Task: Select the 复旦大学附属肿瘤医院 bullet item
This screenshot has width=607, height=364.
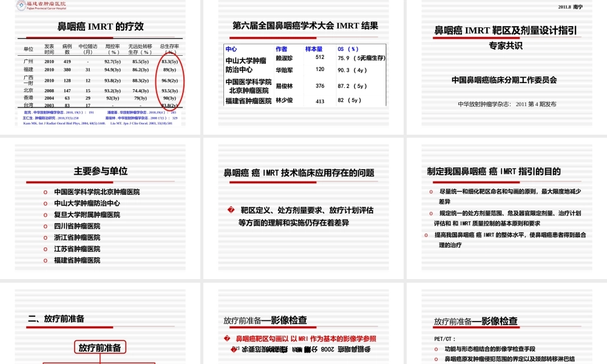Action: coord(87,215)
